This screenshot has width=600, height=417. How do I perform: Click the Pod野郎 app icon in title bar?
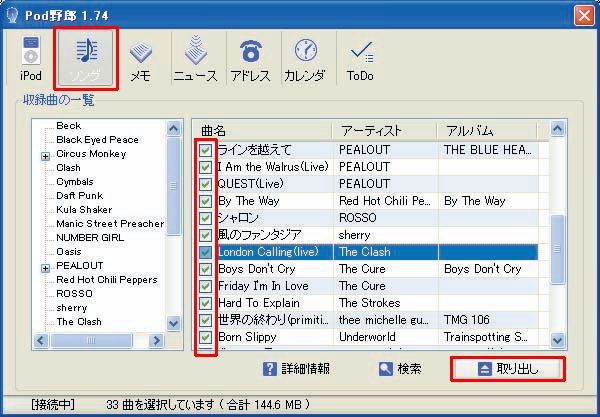coord(12,15)
